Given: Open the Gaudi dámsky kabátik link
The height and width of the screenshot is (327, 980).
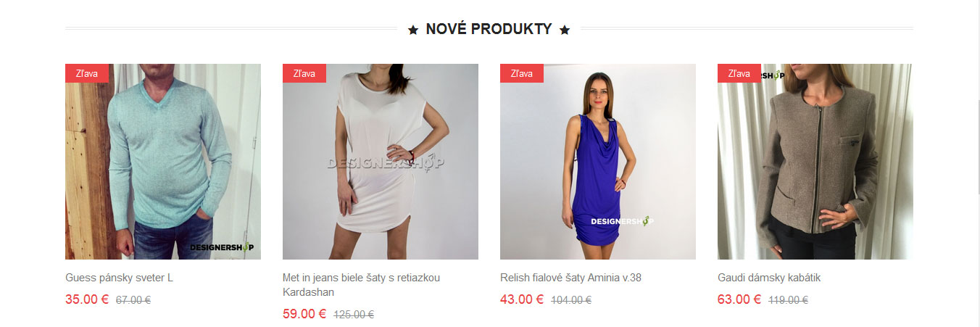Looking at the screenshot, I should 769,278.
